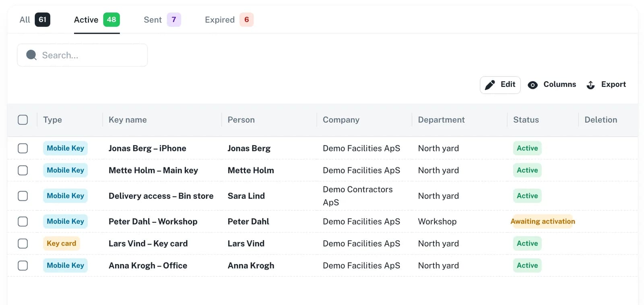
Task: Open key 'Anna Krogh – Office'
Action: click(x=148, y=266)
